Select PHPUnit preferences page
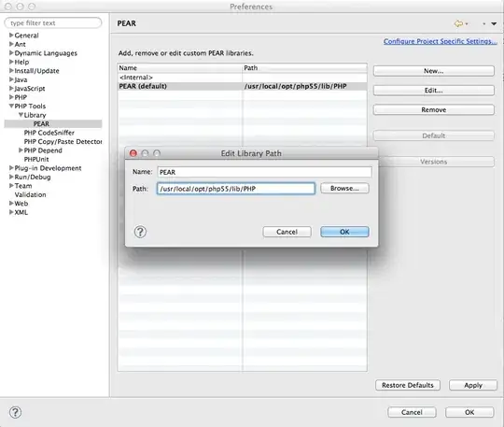 tap(36, 159)
